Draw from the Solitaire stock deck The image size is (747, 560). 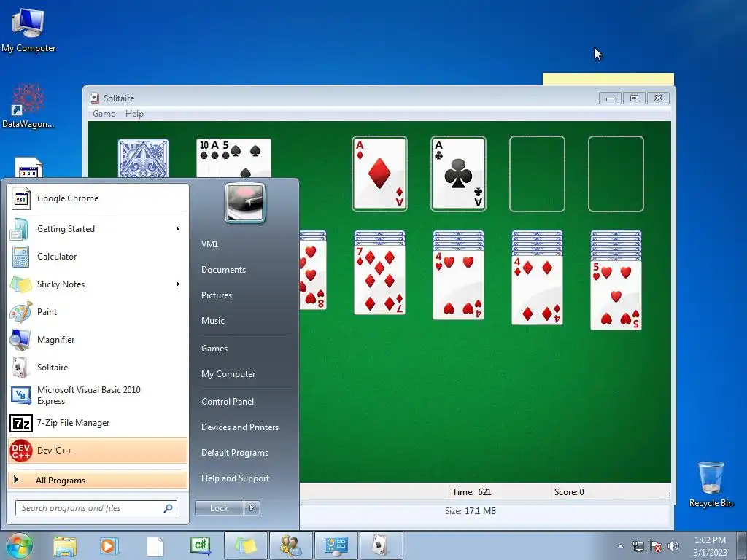[x=144, y=158]
